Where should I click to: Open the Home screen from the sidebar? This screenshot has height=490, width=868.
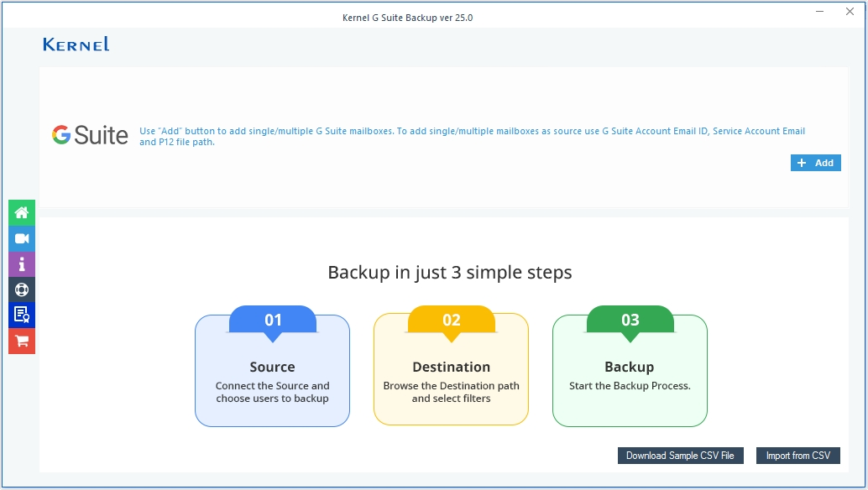(21, 212)
